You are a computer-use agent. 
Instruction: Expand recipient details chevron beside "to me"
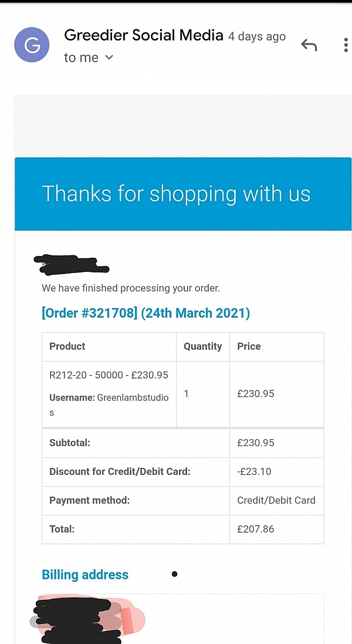tap(109, 58)
